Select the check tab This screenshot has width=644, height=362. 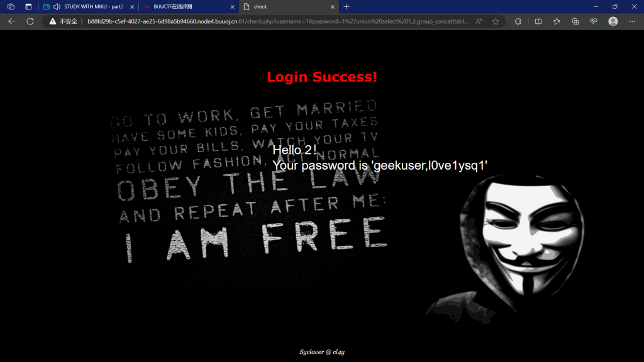[289, 6]
